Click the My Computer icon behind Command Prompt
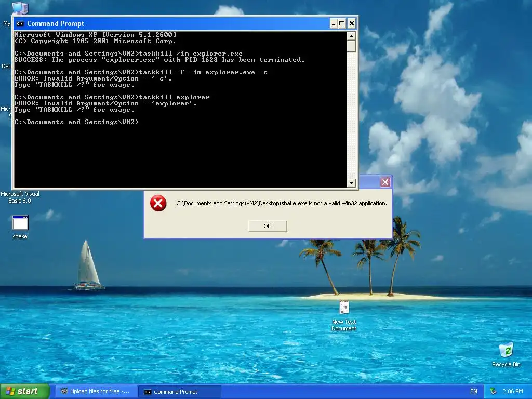This screenshot has width=532, height=399. [x=20, y=7]
